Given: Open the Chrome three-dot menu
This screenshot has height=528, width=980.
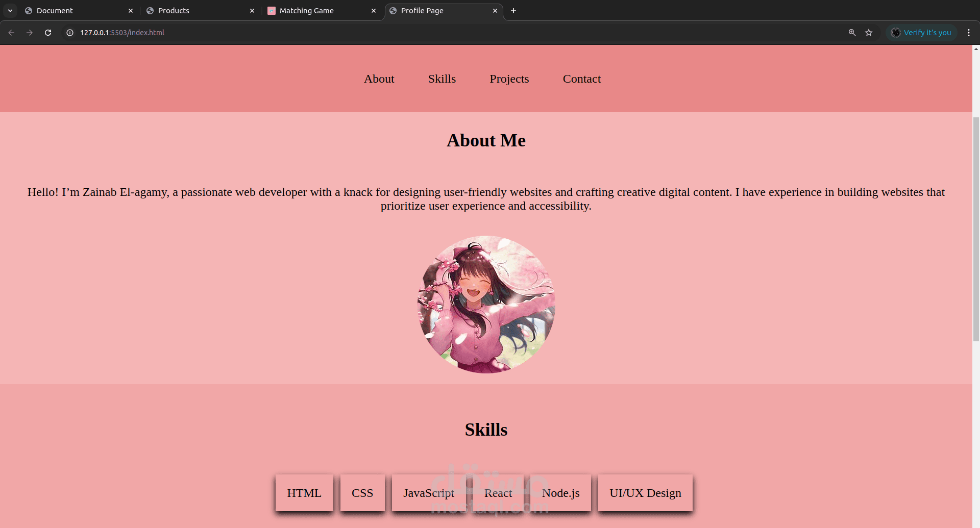Looking at the screenshot, I should [968, 33].
